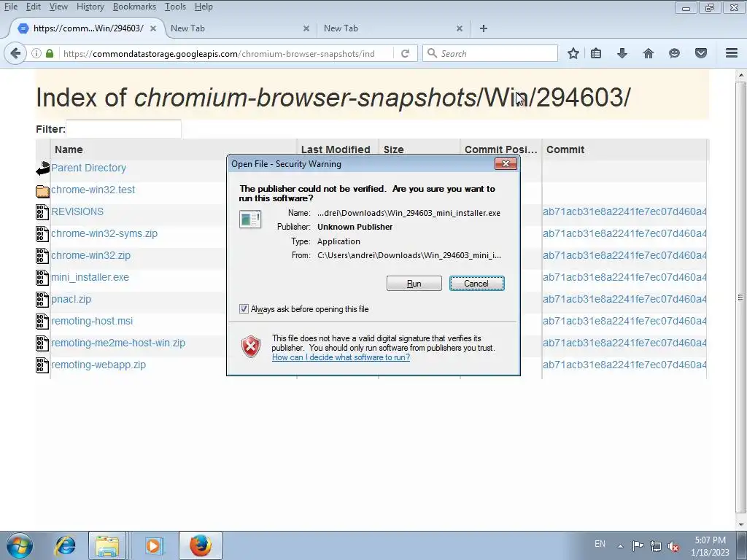Viewport: 747px width, 560px height.
Task: Open the History menu
Action: (90, 7)
